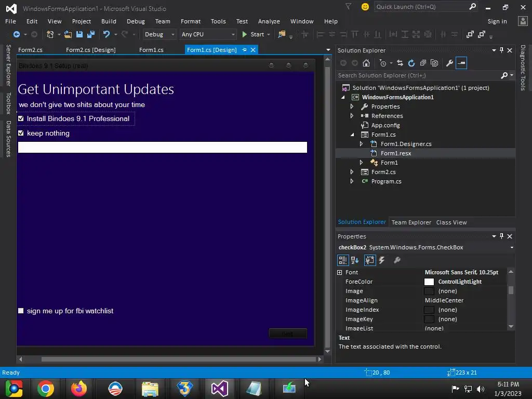Click the Navigate Backward toolbar arrow
The image size is (532, 399).
click(16, 34)
